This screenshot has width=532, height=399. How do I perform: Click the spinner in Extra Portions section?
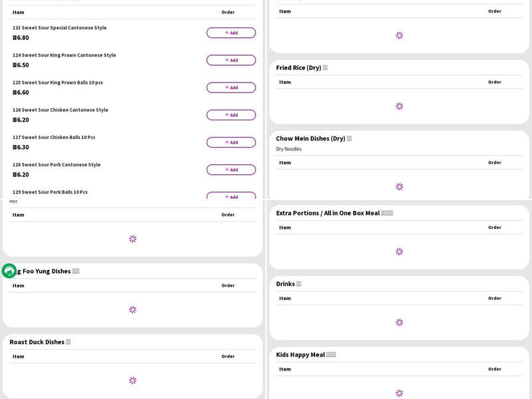pyautogui.click(x=399, y=251)
